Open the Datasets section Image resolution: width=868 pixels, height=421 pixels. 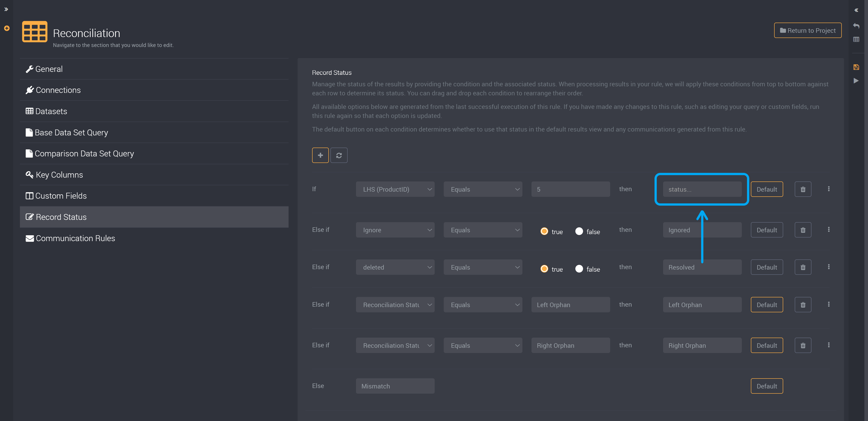coord(154,111)
